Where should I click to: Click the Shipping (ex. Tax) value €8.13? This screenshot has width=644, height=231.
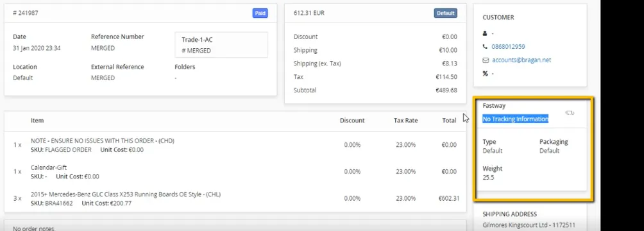click(x=449, y=64)
